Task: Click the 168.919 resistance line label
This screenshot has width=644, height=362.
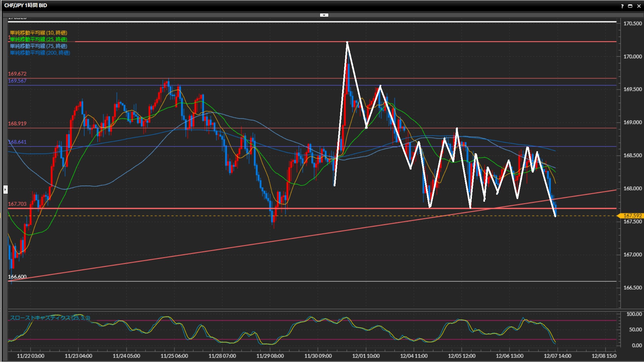Action: (x=17, y=123)
